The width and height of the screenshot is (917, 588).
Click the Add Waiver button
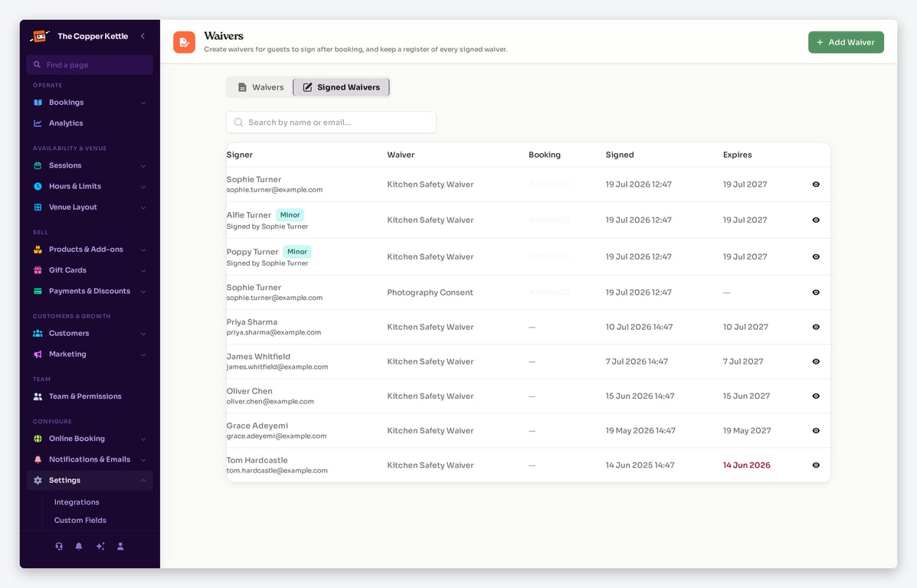pyautogui.click(x=846, y=42)
